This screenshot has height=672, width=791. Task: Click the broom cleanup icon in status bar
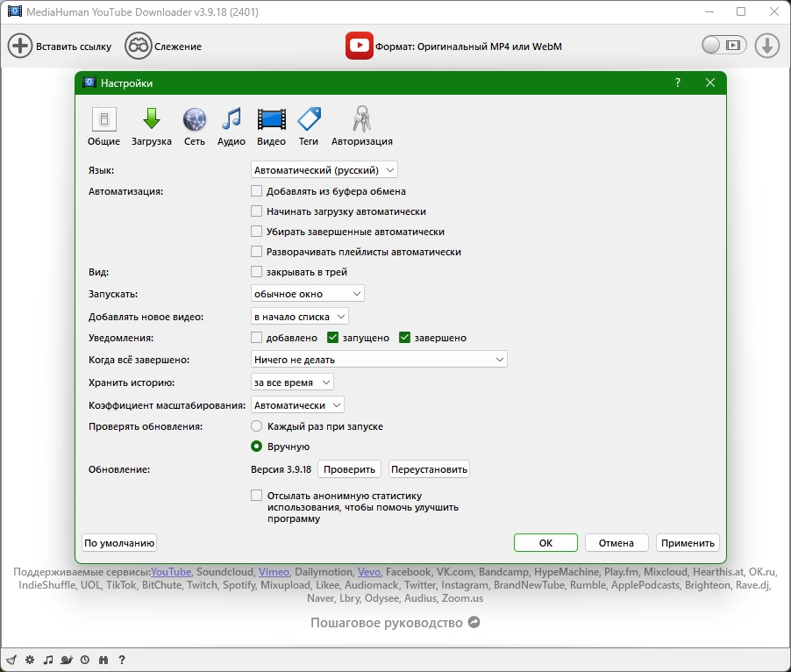point(11,660)
